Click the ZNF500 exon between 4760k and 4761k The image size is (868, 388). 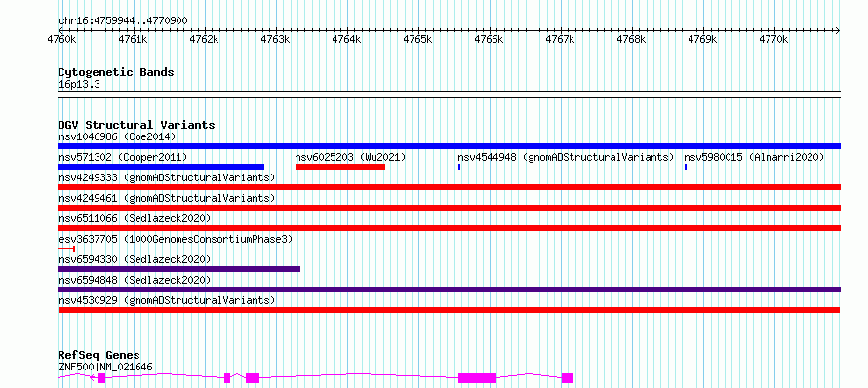(x=101, y=378)
